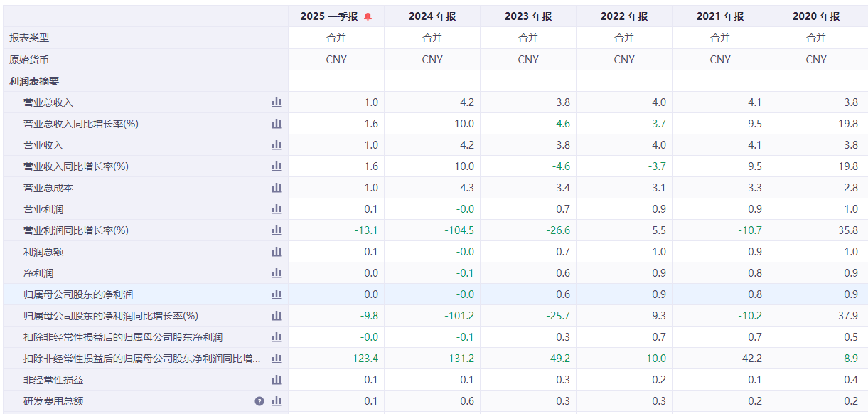Select the 2022 年报 column header
This screenshot has height=414, width=868.
[x=624, y=16]
